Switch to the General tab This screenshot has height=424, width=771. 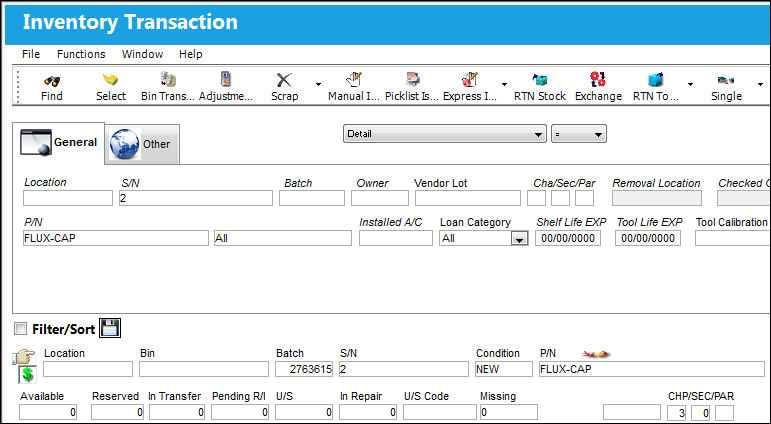pyautogui.click(x=59, y=143)
